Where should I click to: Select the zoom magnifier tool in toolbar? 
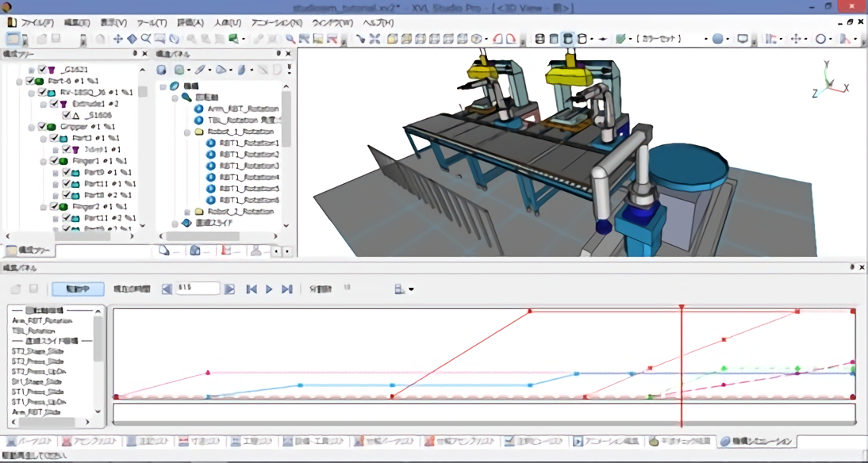[145, 39]
